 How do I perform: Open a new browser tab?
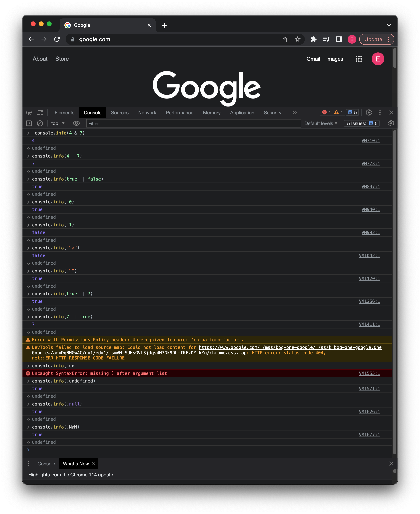point(165,25)
